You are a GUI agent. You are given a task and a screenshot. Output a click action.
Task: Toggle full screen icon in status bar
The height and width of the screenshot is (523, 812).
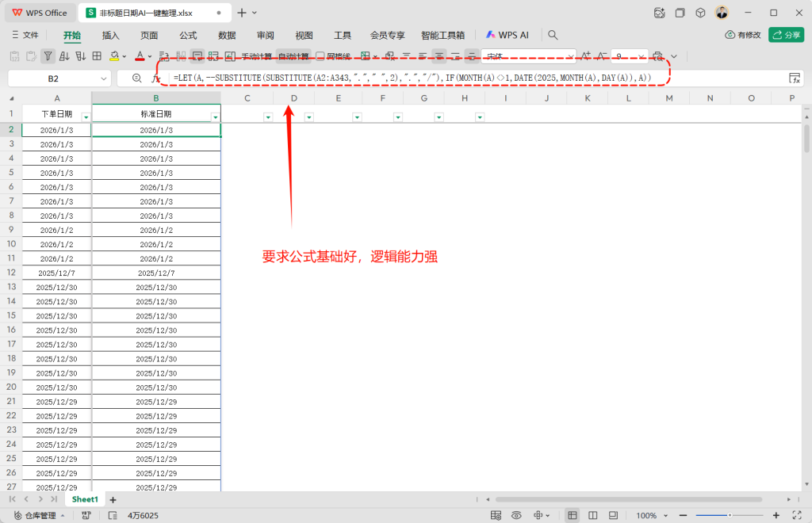tap(797, 515)
